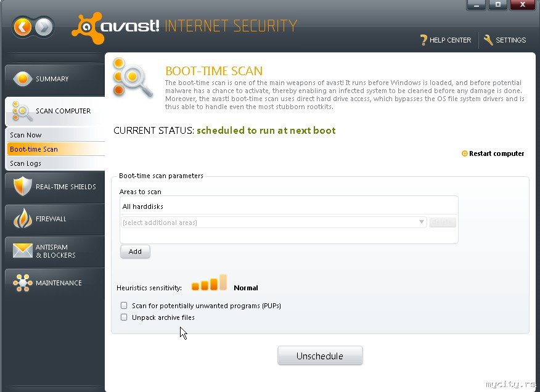This screenshot has width=540, height=392.
Task: Open the Summary section icon
Action: coord(22,79)
